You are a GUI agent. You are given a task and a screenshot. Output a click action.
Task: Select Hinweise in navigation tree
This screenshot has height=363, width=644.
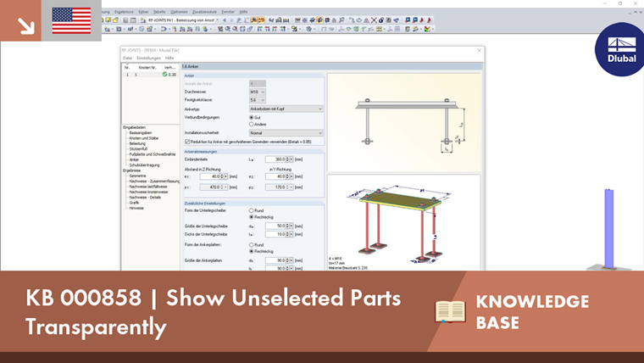136,208
